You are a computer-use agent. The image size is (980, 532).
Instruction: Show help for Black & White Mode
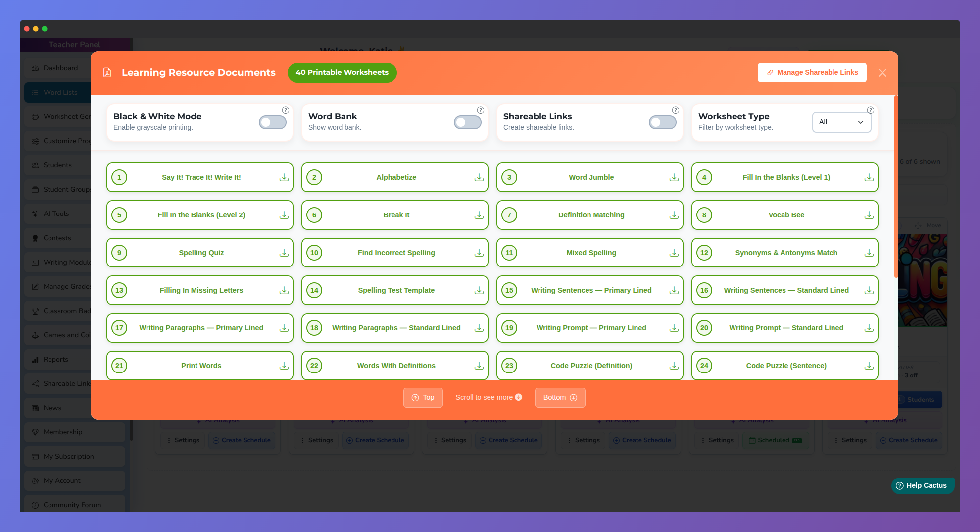coord(286,110)
